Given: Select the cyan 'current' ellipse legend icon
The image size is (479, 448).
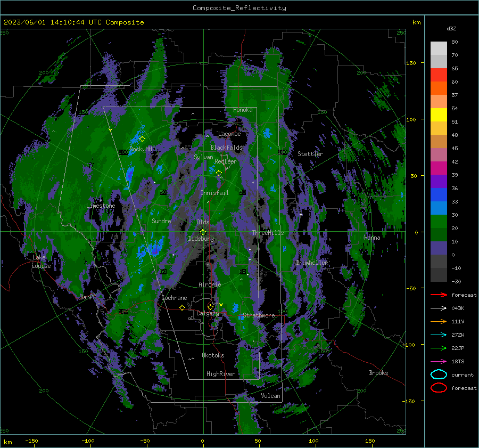Looking at the screenshot, I should click(x=439, y=374).
